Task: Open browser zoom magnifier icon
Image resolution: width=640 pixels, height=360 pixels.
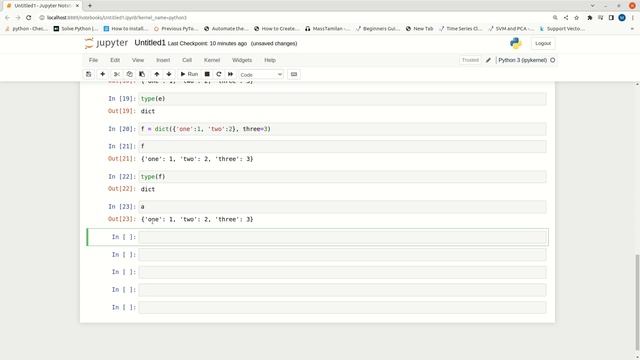Action: 555,18
